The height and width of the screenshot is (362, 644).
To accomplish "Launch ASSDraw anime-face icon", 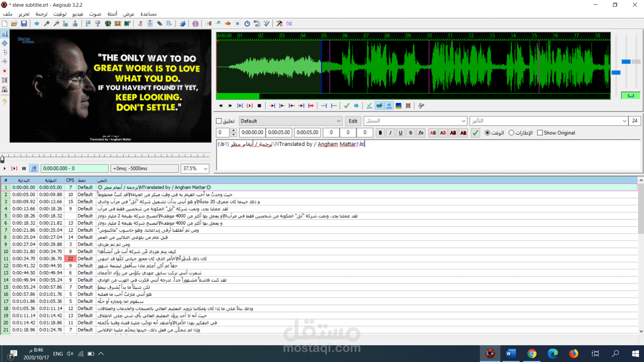I will (196, 23).
